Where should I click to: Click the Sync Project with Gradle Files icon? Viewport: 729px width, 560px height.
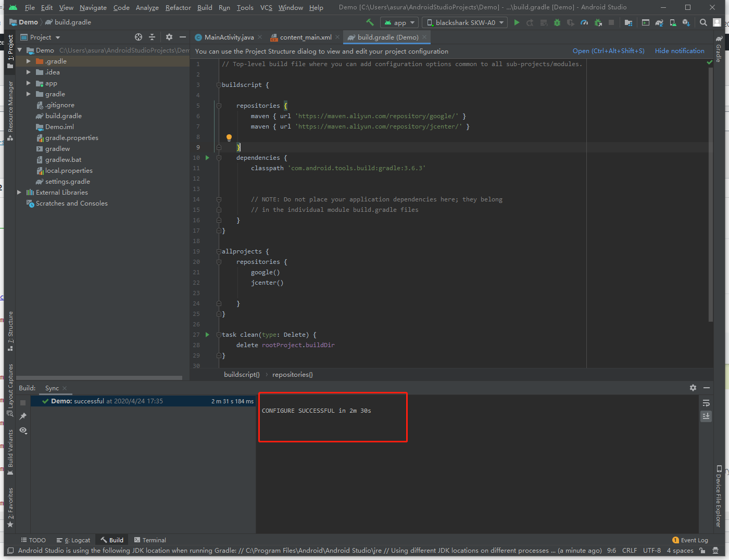tap(659, 22)
